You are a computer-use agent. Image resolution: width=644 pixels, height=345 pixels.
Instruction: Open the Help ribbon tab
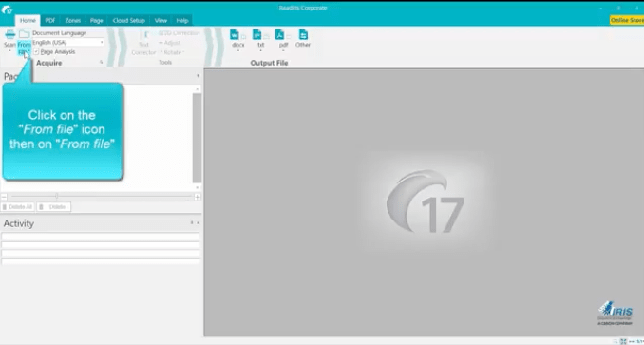[182, 20]
